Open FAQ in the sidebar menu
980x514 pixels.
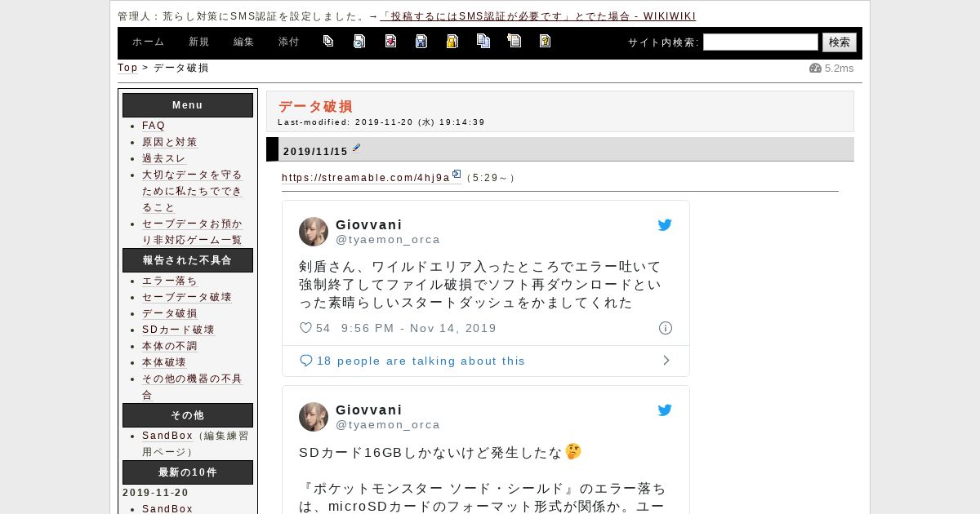coord(154,126)
